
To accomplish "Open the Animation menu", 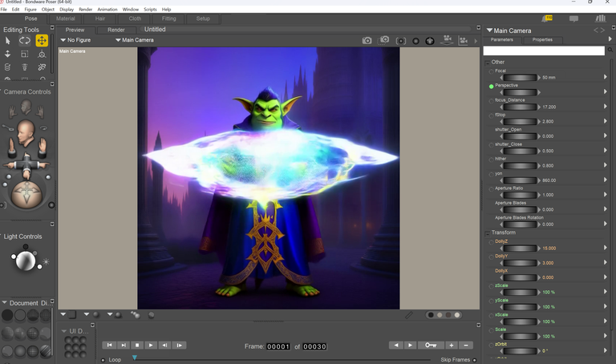I will point(107,10).
